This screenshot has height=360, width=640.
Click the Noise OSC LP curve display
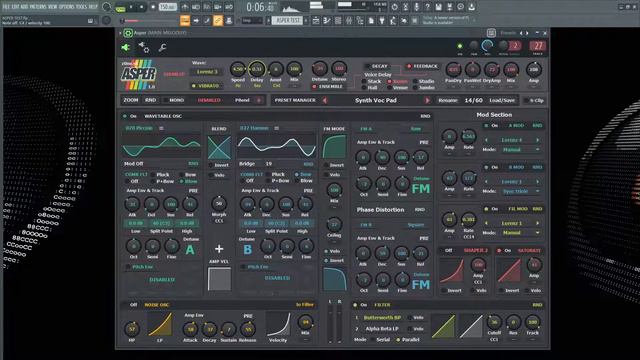coord(160,324)
